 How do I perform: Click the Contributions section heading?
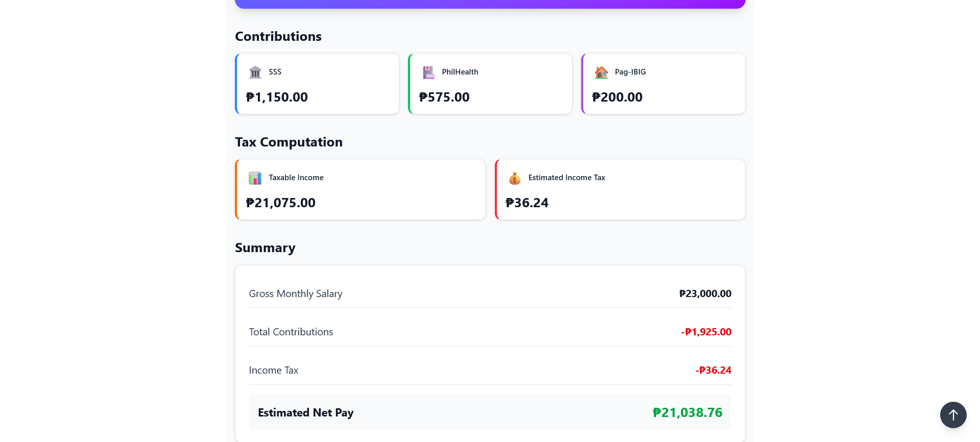[x=278, y=36]
